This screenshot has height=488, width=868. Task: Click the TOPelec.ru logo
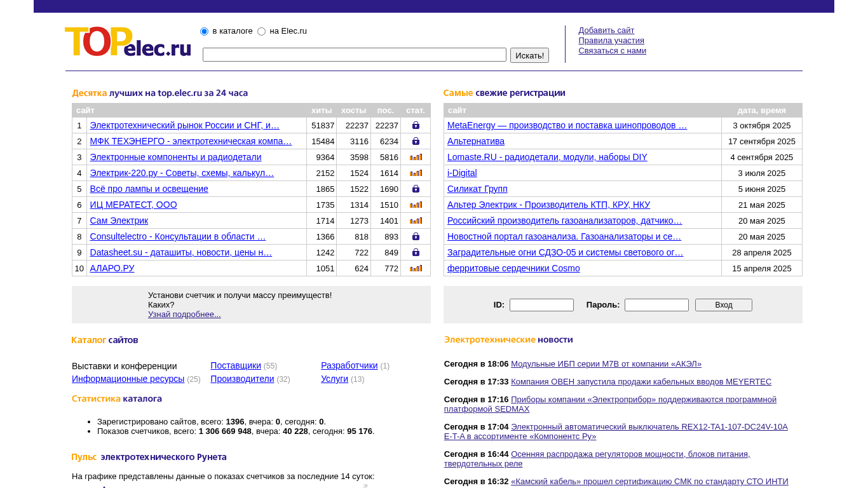[128, 42]
